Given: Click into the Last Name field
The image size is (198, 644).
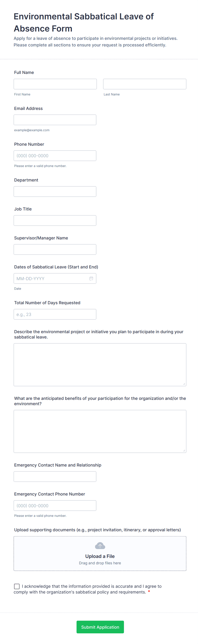Looking at the screenshot, I should [145, 84].
